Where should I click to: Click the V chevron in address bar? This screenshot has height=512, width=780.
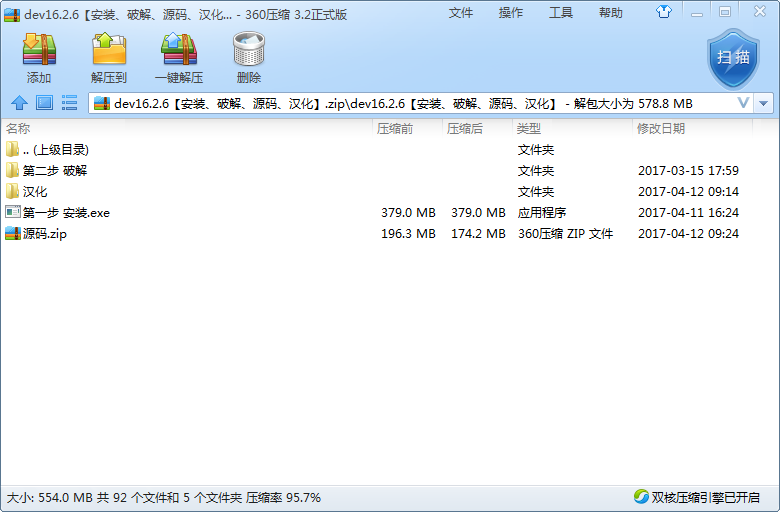point(743,103)
